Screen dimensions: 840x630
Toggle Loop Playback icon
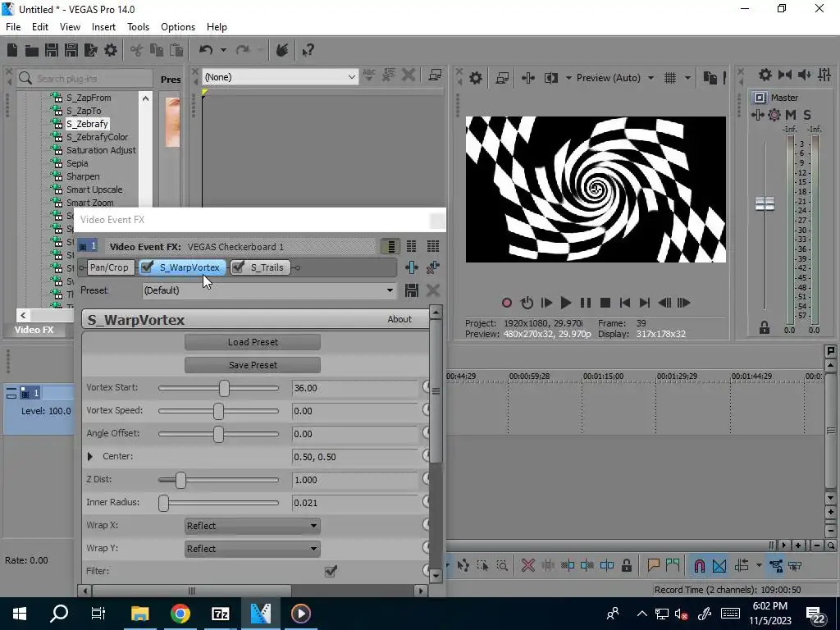coord(527,303)
